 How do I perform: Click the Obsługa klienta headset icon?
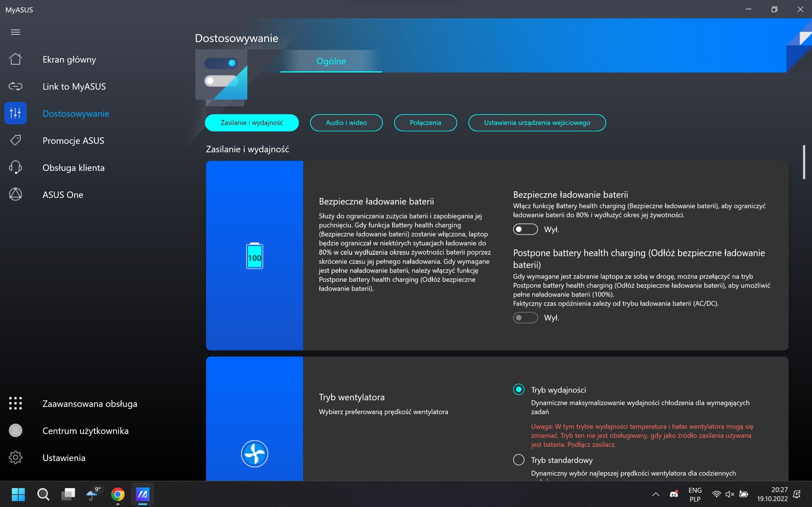(x=16, y=167)
